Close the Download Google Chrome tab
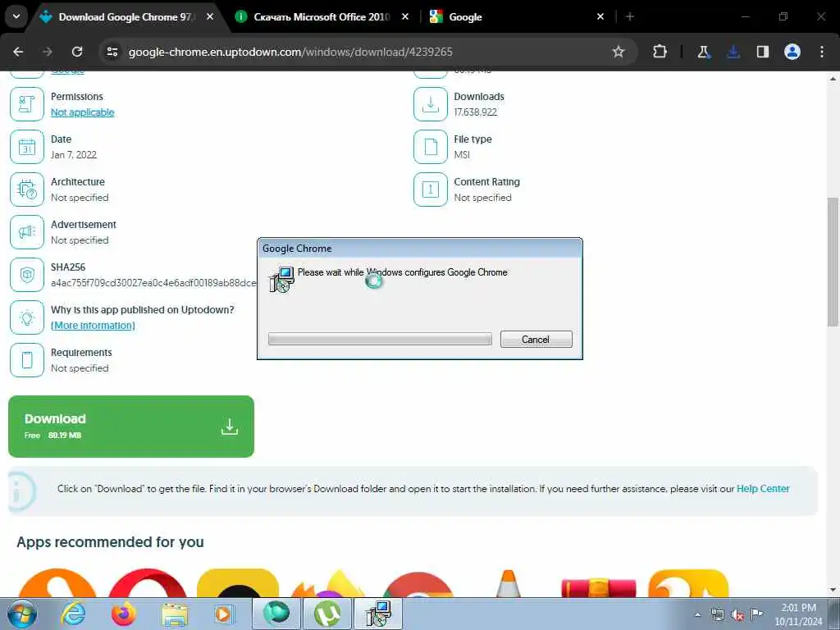The height and width of the screenshot is (630, 840). point(210,16)
